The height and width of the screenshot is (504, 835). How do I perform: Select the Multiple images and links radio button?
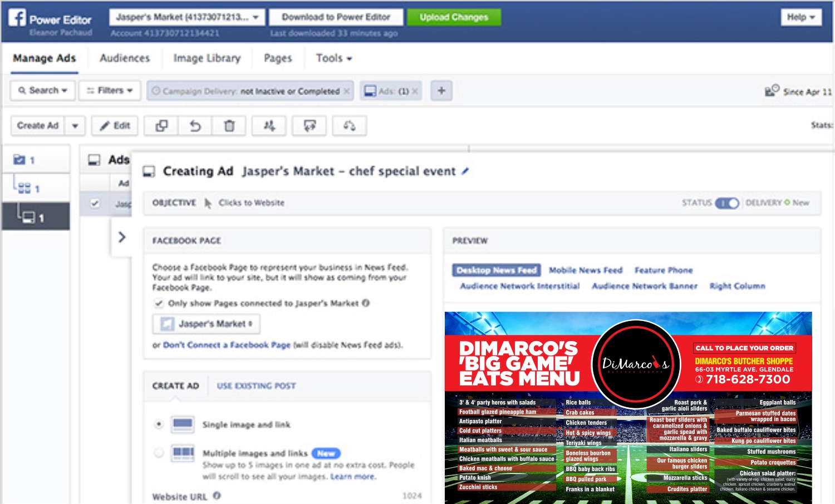(x=159, y=453)
